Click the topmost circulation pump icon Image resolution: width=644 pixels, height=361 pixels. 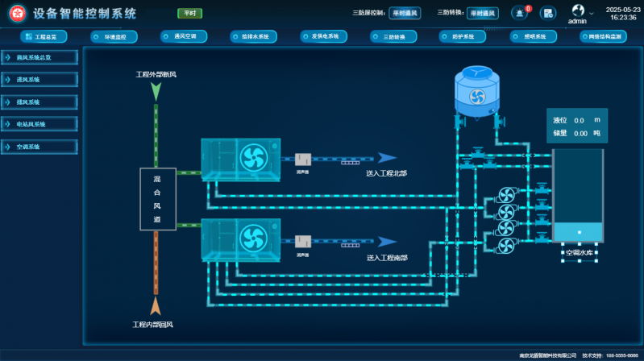pyautogui.click(x=506, y=196)
